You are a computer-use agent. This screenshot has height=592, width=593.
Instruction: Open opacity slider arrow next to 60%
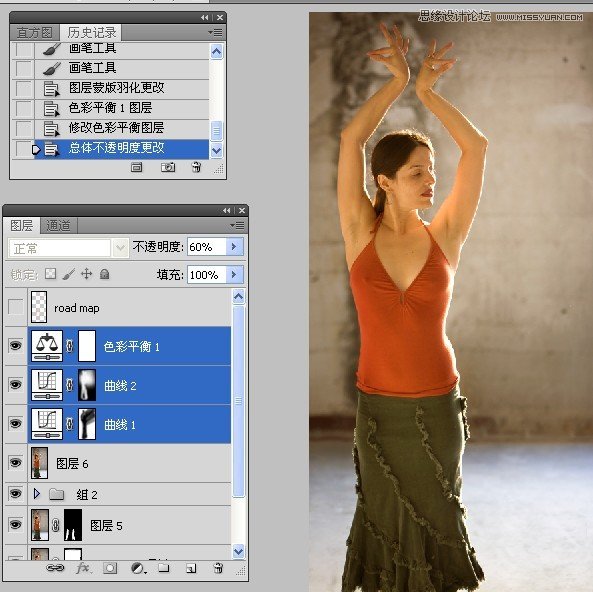234,247
